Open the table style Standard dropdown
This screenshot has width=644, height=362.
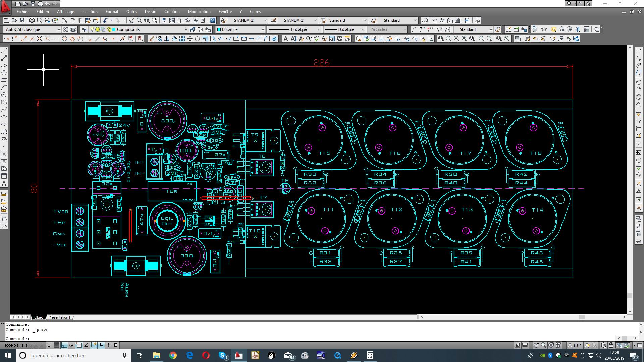click(x=365, y=20)
